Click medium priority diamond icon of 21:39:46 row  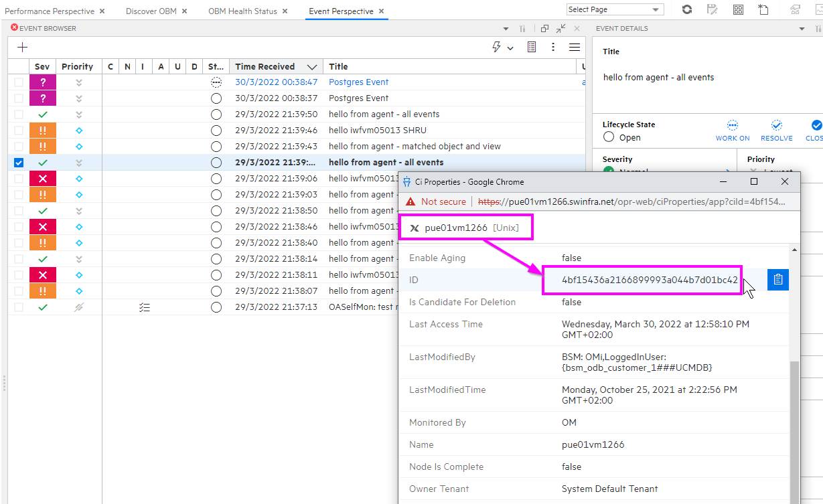click(79, 131)
